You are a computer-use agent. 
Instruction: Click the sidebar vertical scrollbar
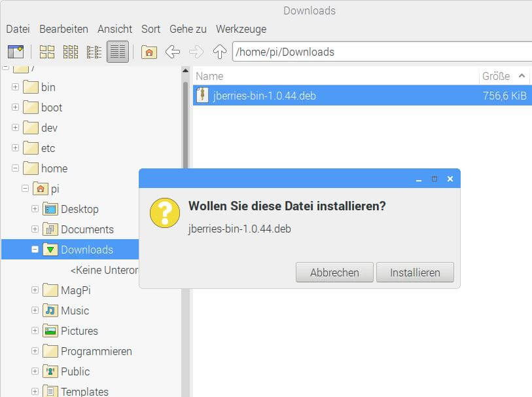(186, 197)
